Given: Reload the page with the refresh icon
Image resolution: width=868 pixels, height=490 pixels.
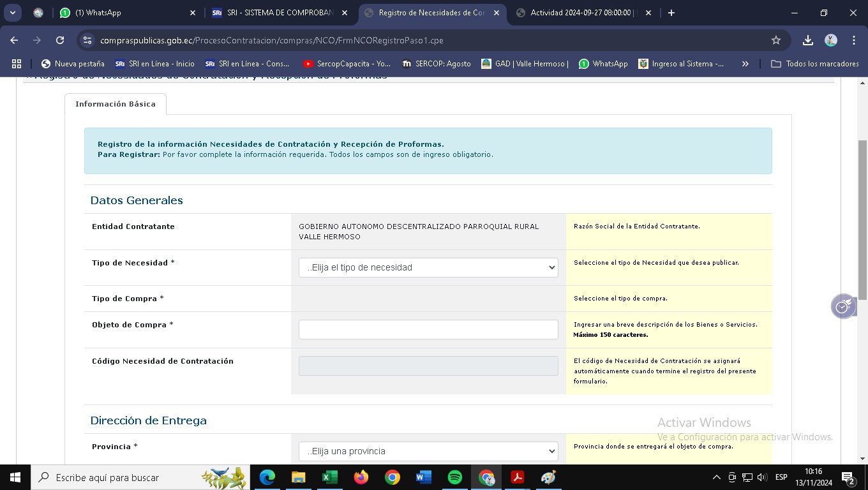Looking at the screenshot, I should click(x=60, y=40).
